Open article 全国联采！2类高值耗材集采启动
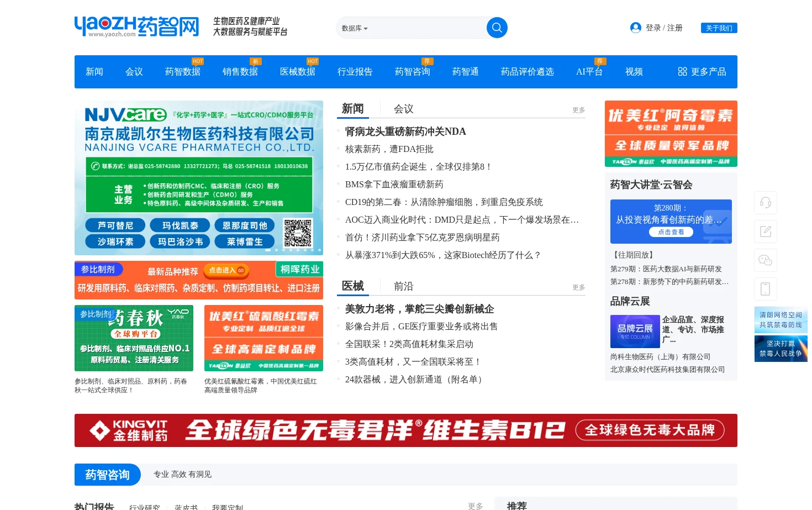 click(x=409, y=344)
